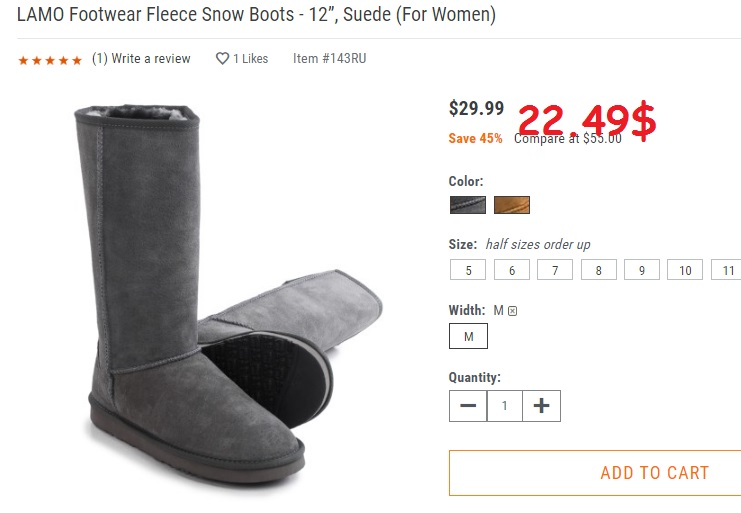Viewport: 741px width, 513px height.
Task: Choose size 10
Action: pos(685,270)
